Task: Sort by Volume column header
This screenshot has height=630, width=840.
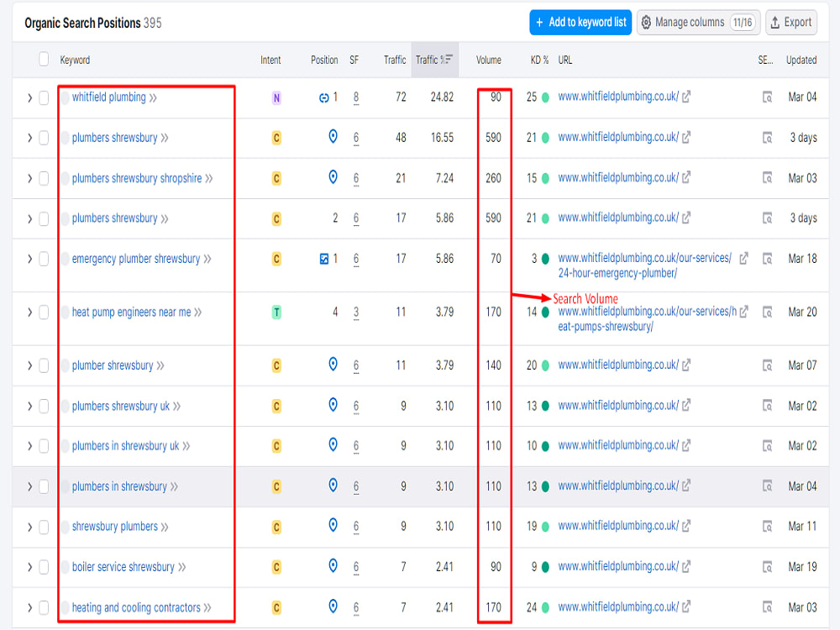Action: (489, 60)
